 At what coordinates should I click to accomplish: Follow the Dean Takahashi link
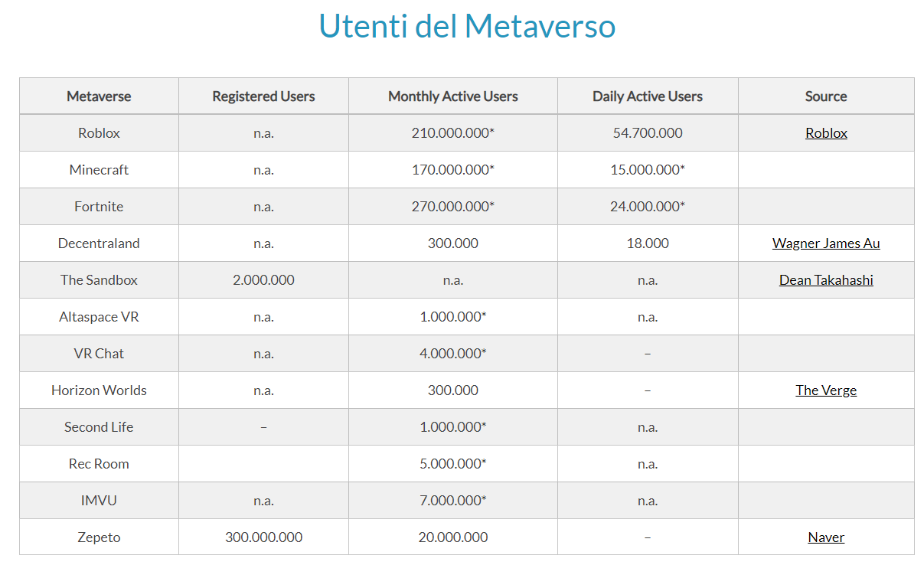tap(826, 280)
